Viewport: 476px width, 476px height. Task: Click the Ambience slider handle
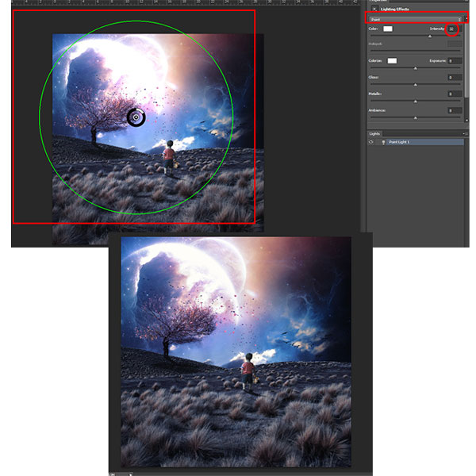coord(415,117)
